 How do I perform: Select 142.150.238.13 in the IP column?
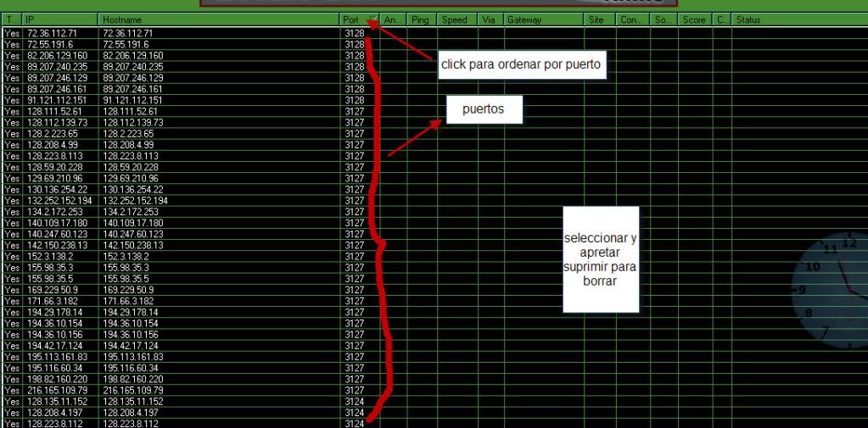(x=57, y=245)
